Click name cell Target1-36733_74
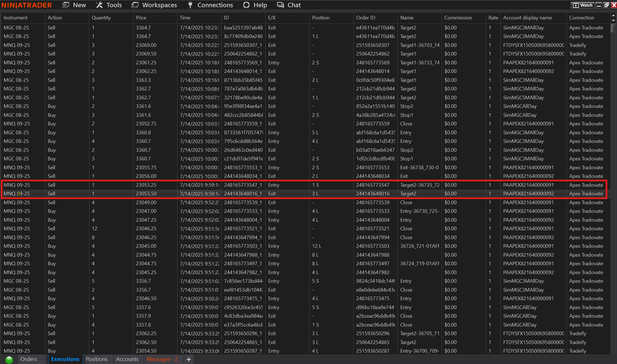 [x=420, y=63]
